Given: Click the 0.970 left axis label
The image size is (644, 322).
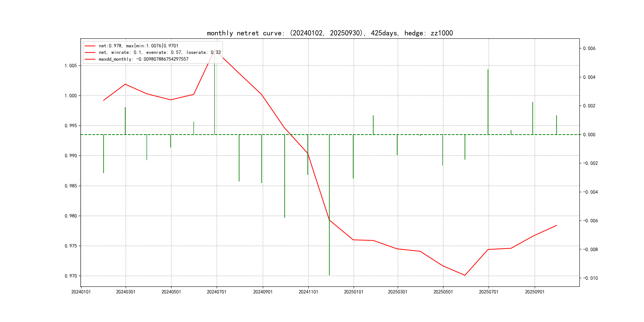Looking at the screenshot, I should (x=71, y=276).
